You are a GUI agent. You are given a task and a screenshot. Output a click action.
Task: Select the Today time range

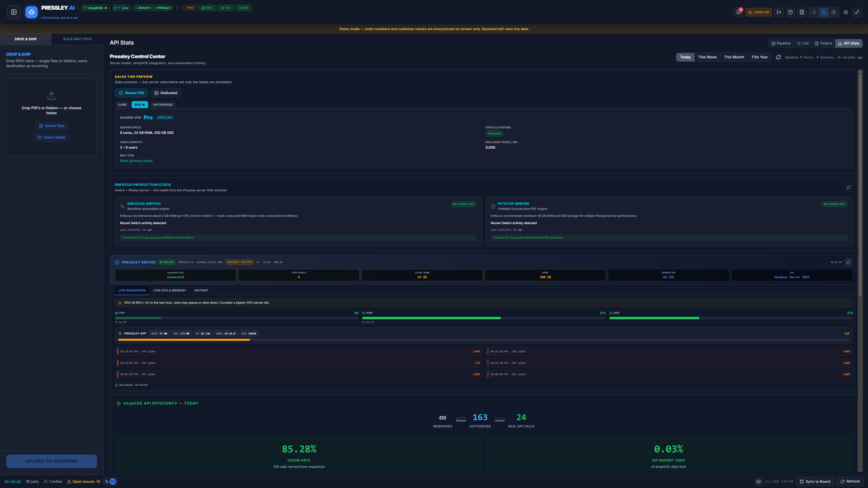685,57
